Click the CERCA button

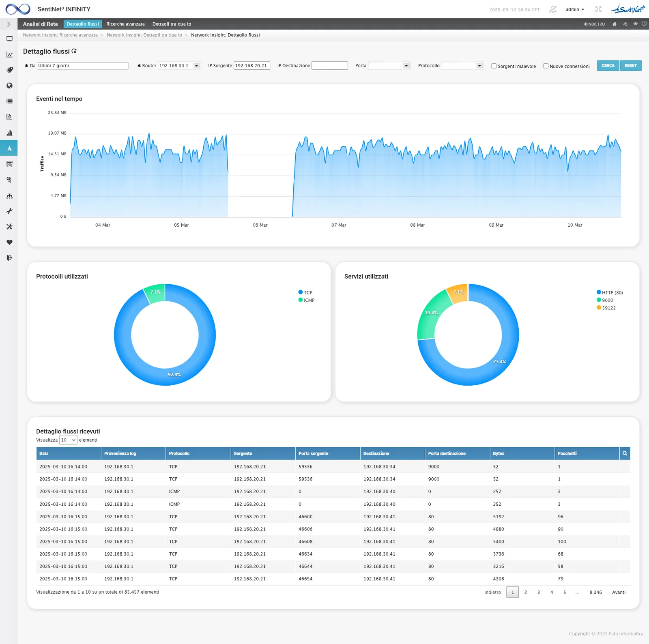[608, 66]
